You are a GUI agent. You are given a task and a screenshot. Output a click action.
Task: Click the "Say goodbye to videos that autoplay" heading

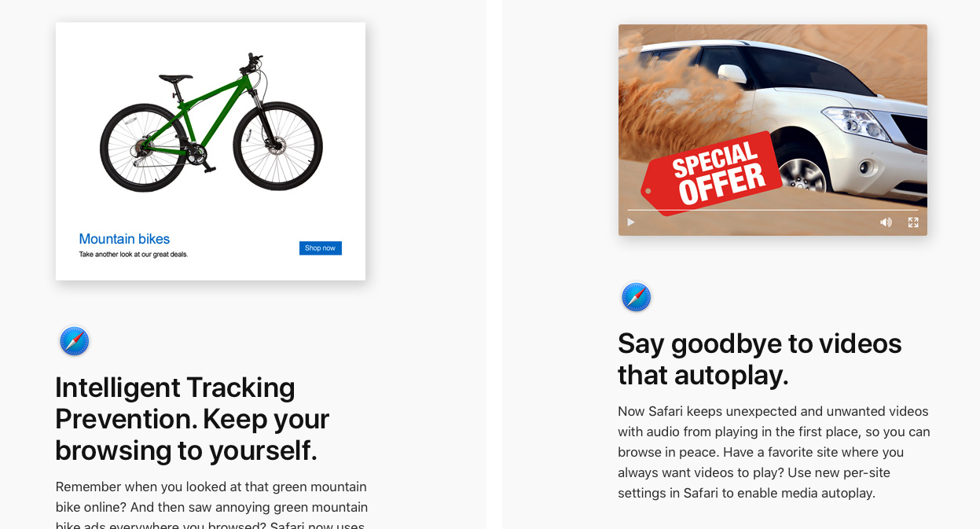(x=760, y=359)
